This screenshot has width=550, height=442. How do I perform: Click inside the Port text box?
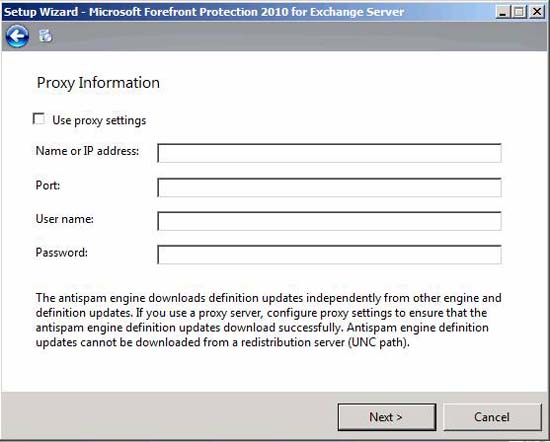coord(329,187)
